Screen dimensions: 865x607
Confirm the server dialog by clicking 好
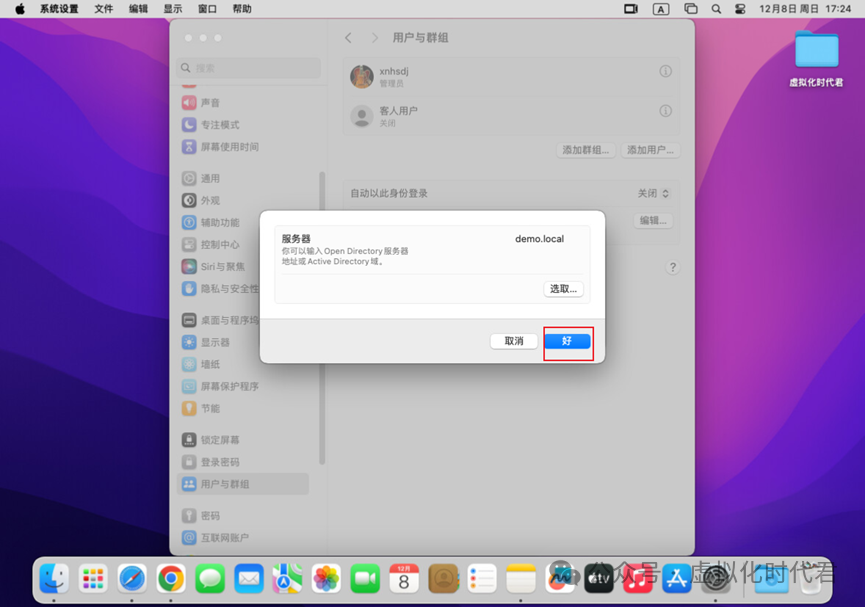click(x=568, y=340)
